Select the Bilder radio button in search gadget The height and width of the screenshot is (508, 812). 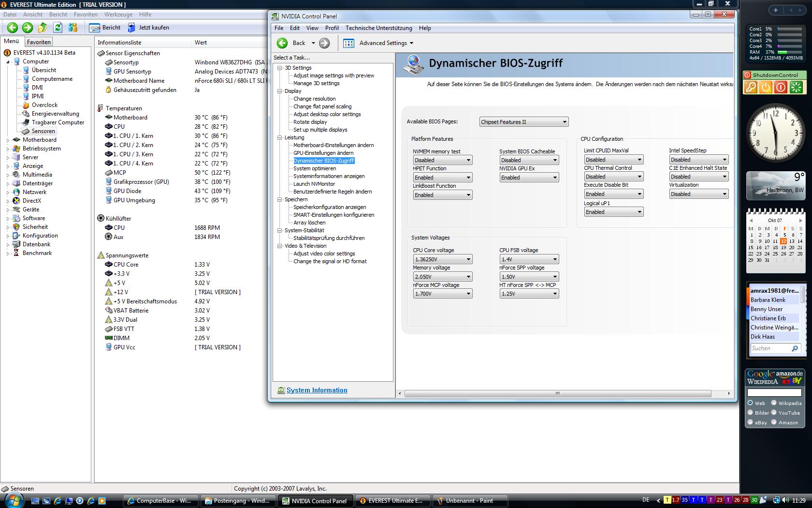click(751, 413)
